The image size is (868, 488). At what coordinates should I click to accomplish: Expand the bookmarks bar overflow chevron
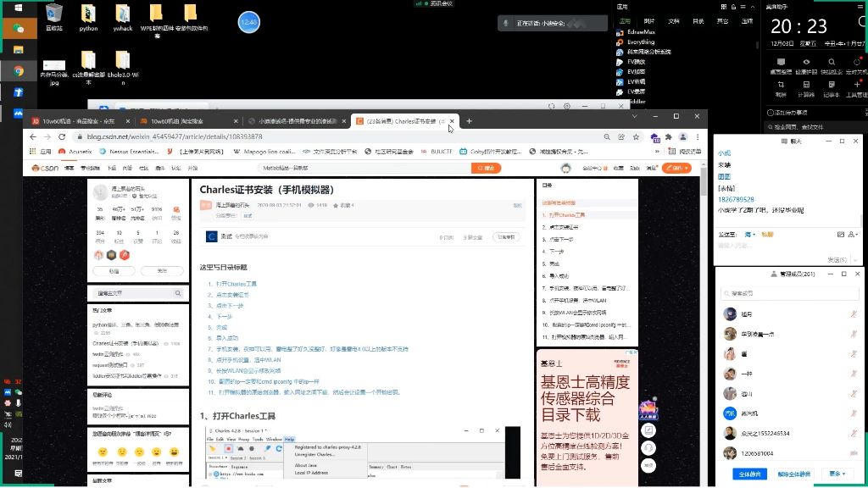coord(657,151)
